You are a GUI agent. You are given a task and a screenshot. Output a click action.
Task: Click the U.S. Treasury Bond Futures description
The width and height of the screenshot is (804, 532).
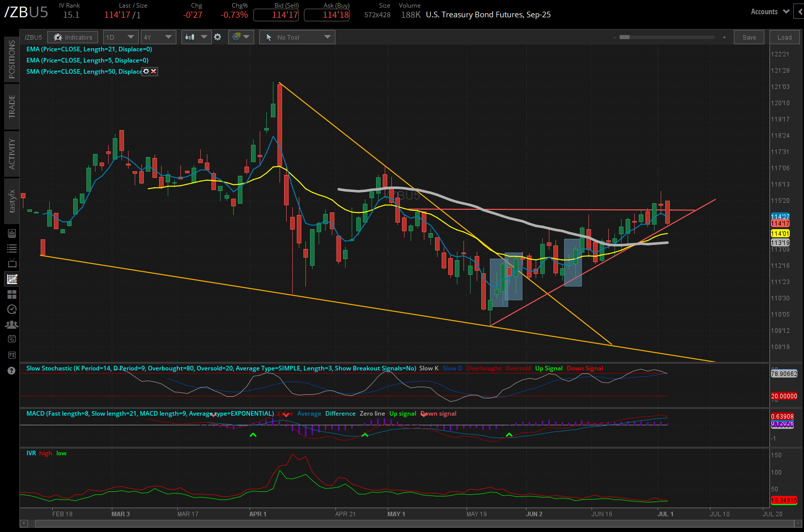488,15
